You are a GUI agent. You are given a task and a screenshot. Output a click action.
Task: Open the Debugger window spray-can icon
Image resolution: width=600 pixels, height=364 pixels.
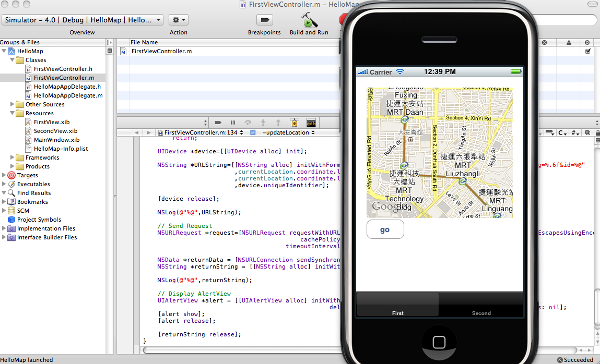(x=295, y=123)
